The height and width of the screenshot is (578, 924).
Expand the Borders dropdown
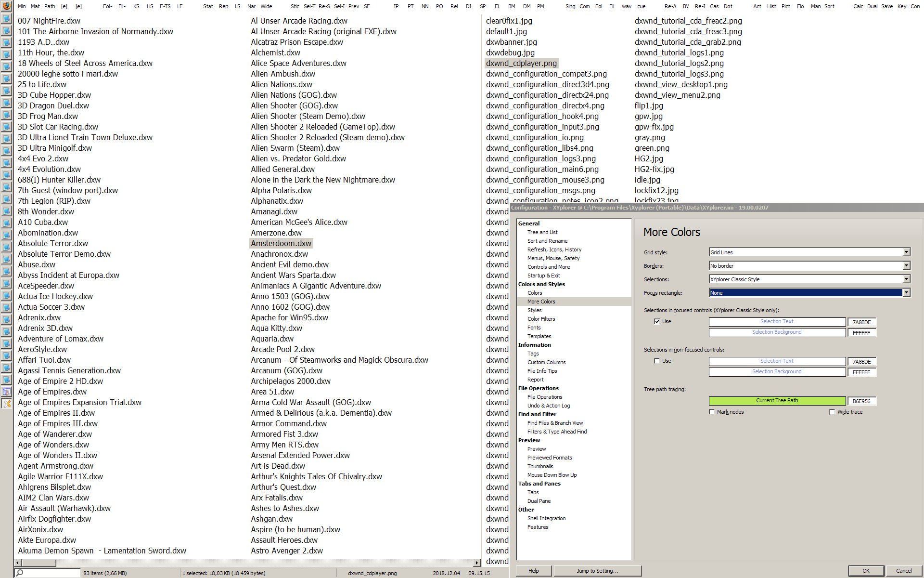[x=906, y=265]
